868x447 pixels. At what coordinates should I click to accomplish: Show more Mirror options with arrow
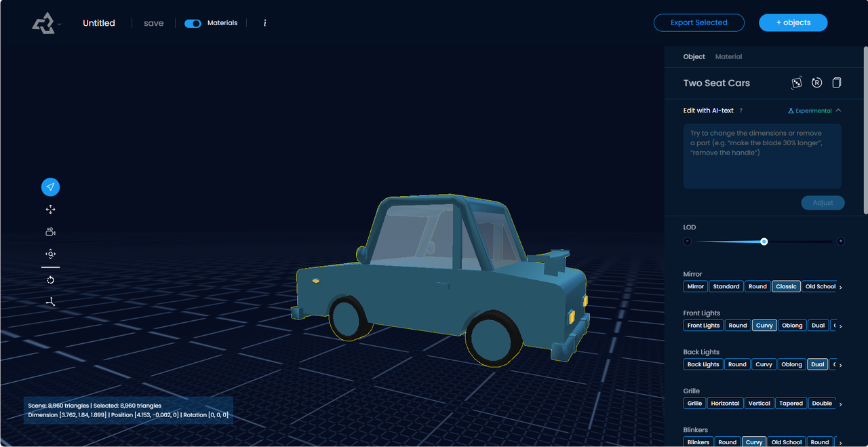click(841, 287)
